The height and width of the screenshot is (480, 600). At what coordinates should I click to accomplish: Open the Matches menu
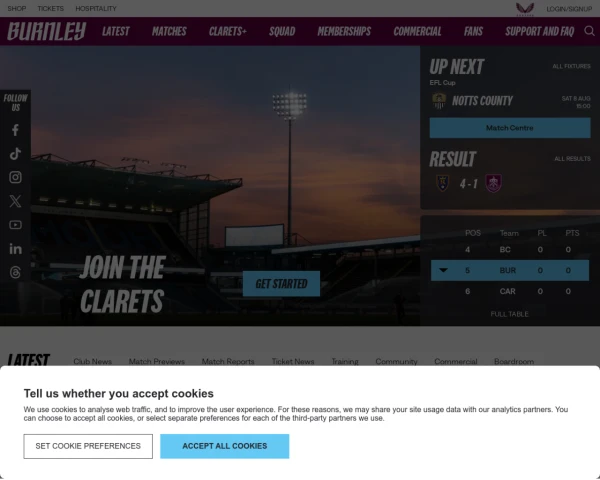[x=169, y=31]
